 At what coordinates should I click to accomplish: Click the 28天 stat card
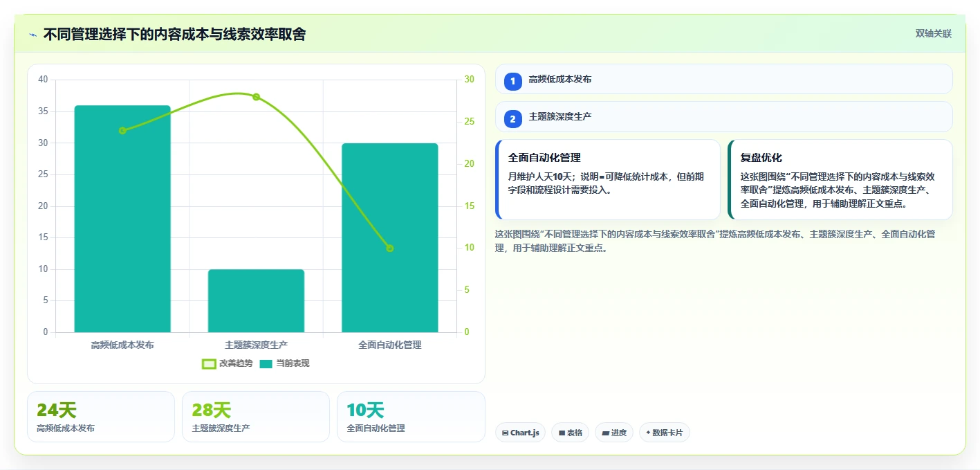click(256, 417)
